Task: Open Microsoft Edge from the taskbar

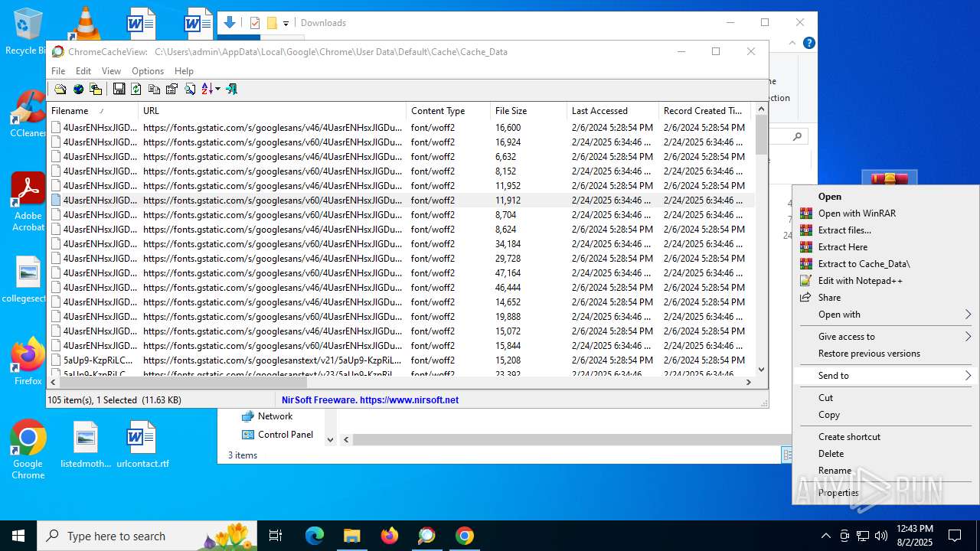Action: click(315, 536)
